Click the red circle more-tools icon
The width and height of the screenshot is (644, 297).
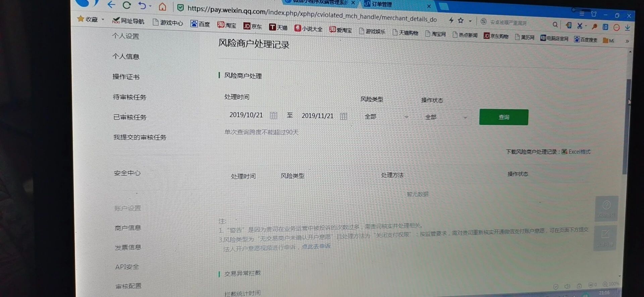[616, 27]
